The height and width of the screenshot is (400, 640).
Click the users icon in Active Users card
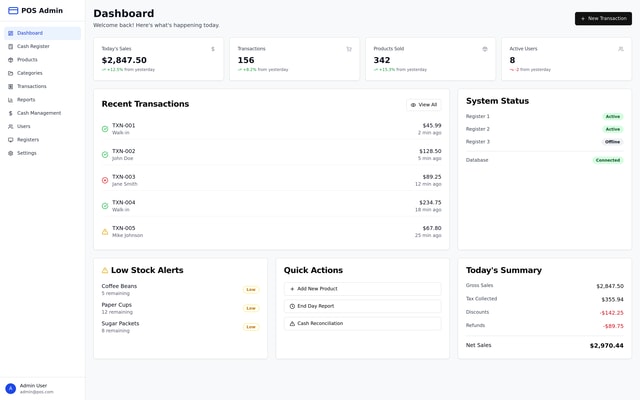(621, 48)
